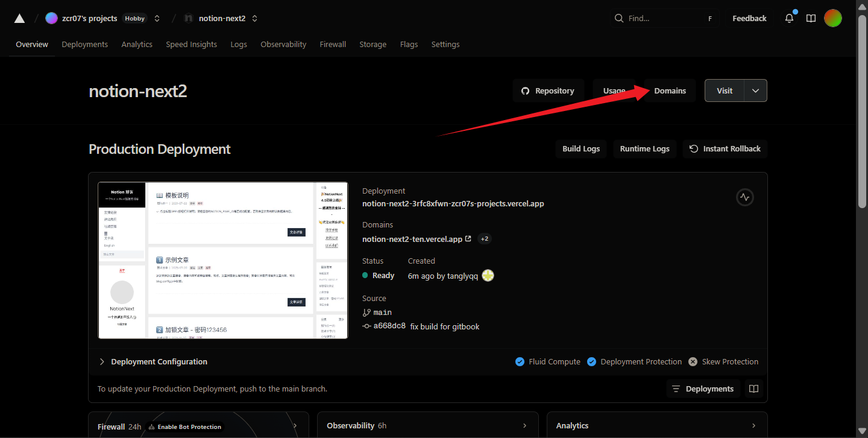Open the Firewall card chevron
The height and width of the screenshot is (438, 868).
point(295,425)
